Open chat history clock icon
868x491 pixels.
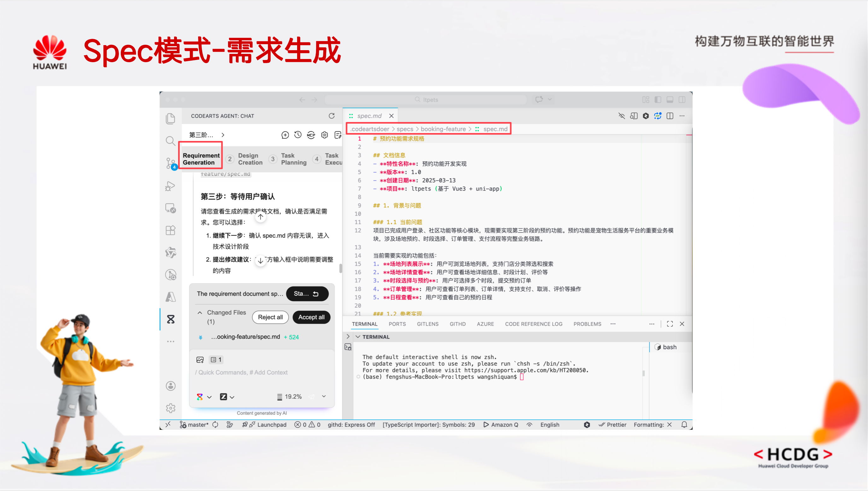coord(298,135)
